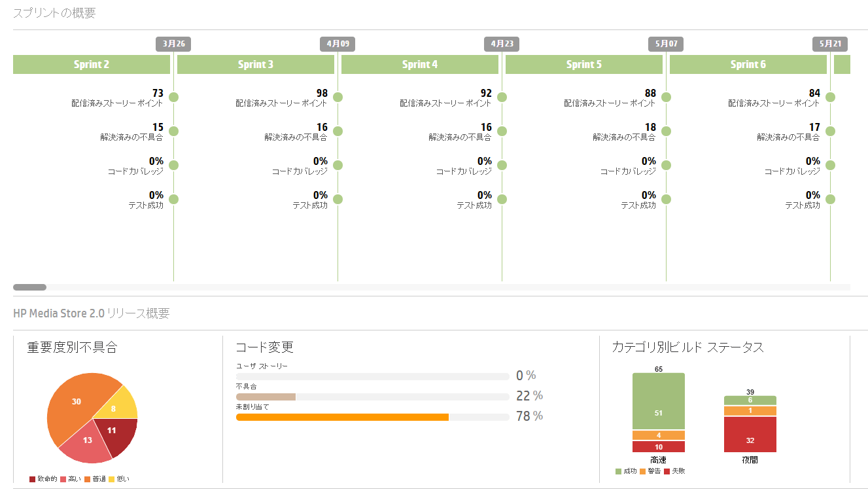868x498 pixels.
Task: Click the Sprint 2 resolved defects dot (15)
Action: [x=173, y=131]
